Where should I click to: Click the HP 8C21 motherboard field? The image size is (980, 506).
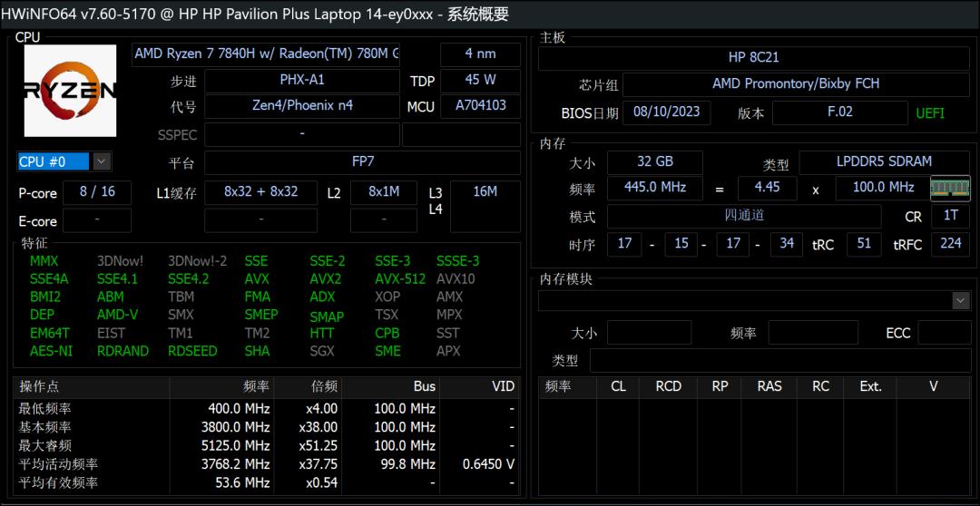754,58
